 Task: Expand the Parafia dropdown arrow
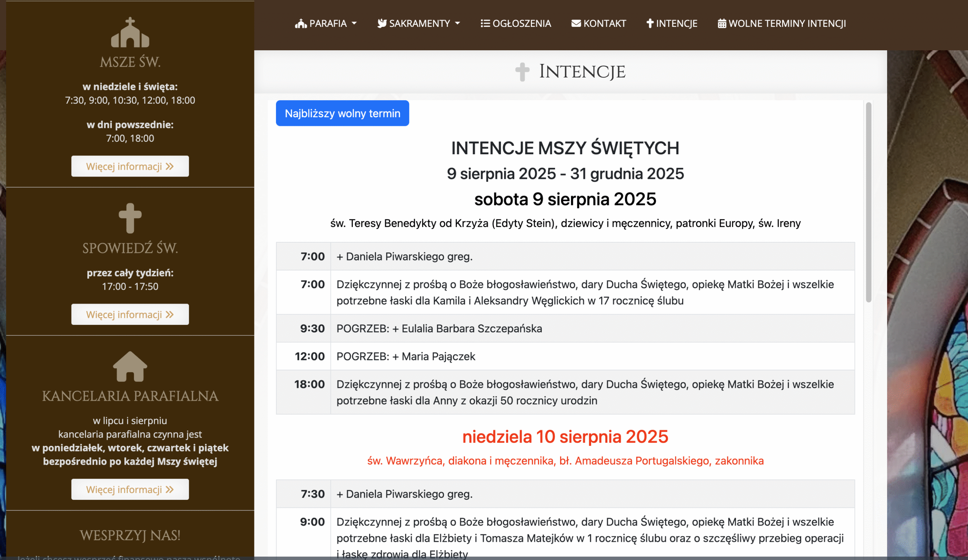point(354,23)
